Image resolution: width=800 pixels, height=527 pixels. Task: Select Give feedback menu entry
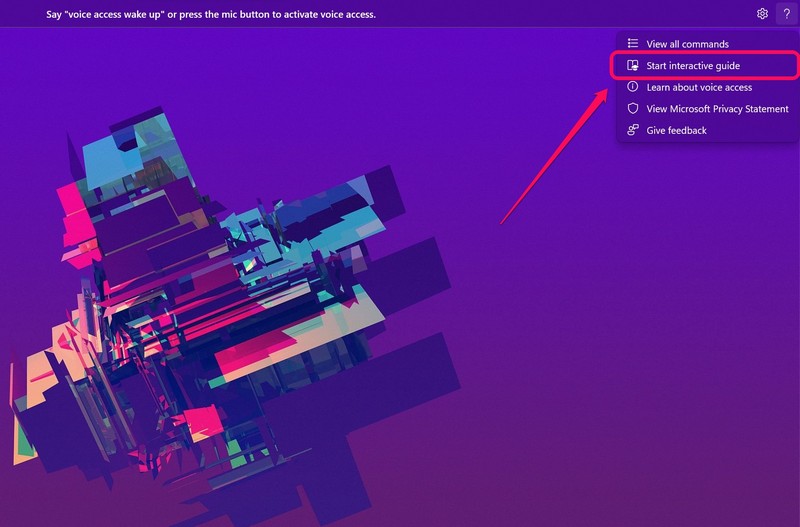(676, 130)
